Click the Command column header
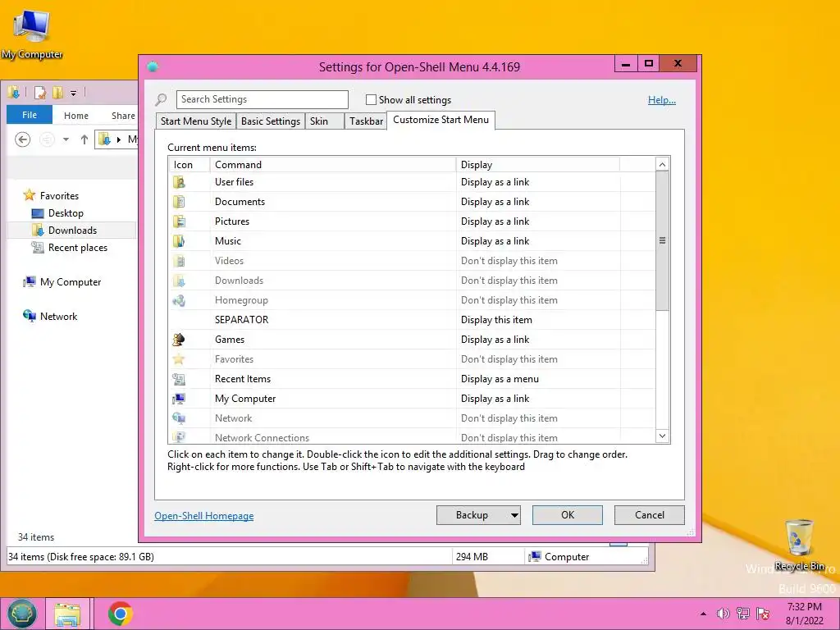Image resolution: width=840 pixels, height=630 pixels. pos(333,164)
